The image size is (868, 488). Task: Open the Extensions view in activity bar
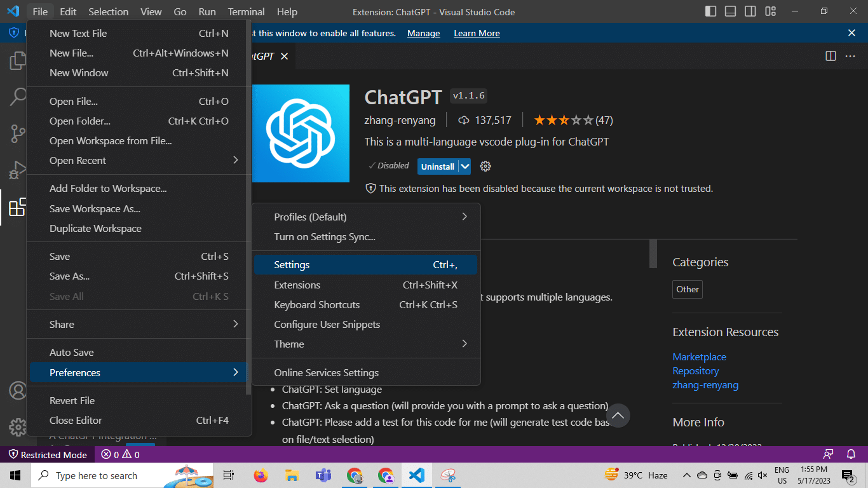click(x=17, y=207)
